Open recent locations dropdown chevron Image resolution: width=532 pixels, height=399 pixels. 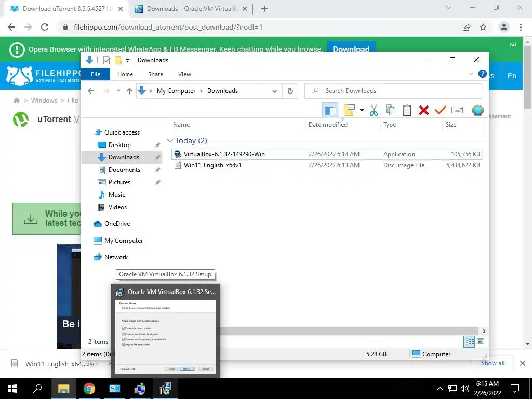118,91
